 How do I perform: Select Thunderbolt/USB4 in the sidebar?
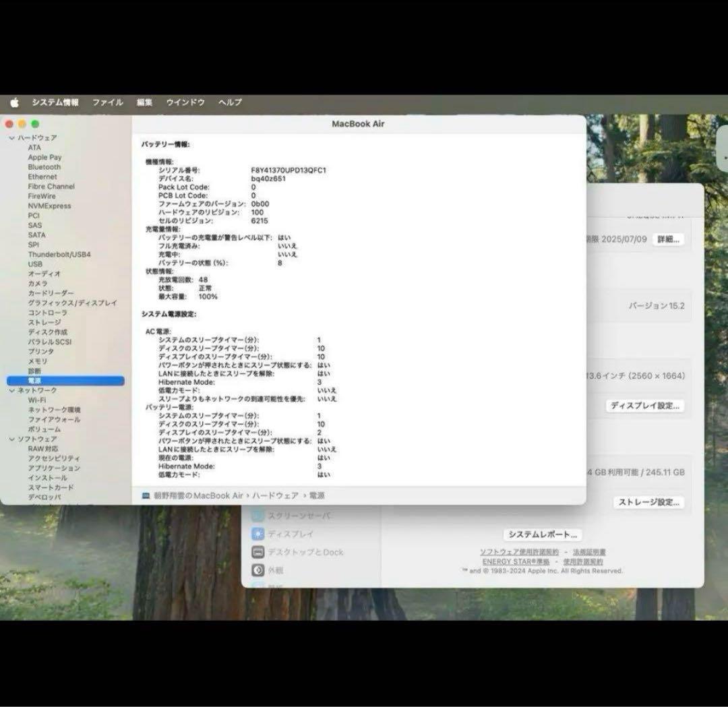tap(59, 255)
